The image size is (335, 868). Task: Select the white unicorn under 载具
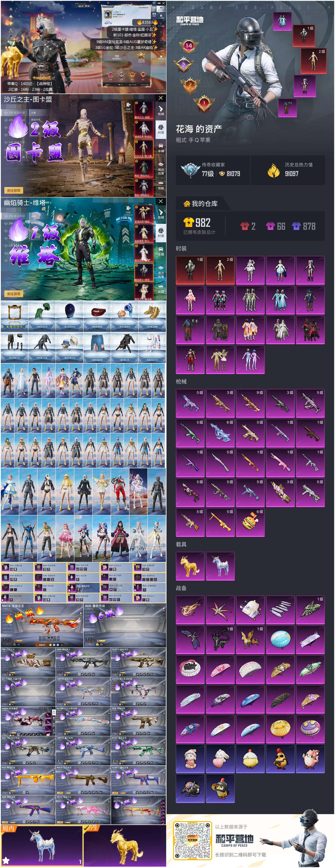click(x=220, y=566)
